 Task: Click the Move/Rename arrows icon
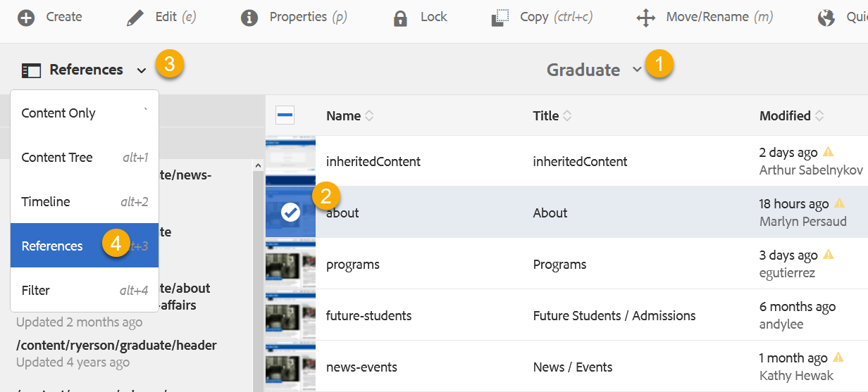(x=646, y=18)
